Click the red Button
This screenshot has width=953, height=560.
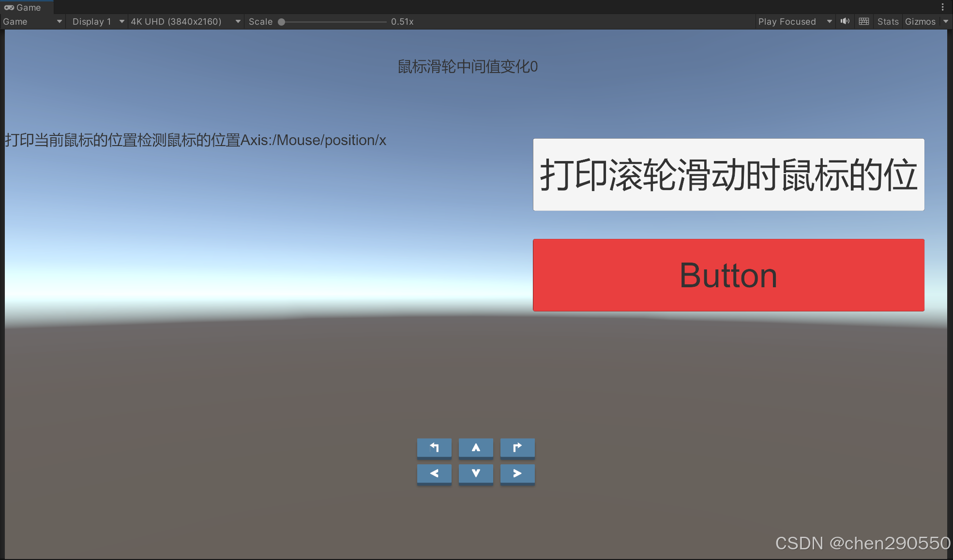pos(728,275)
